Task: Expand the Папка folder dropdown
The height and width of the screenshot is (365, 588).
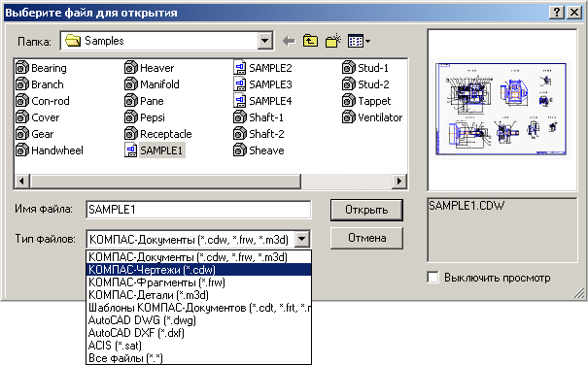Action: click(265, 41)
